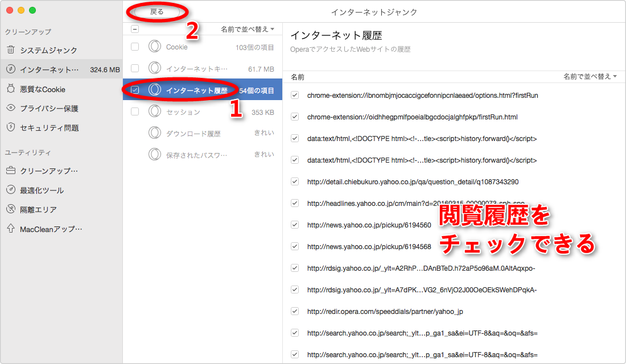Click the rdsig.yahoo.co.jp A2RhP URL text
The height and width of the screenshot is (364, 626).
tap(421, 268)
